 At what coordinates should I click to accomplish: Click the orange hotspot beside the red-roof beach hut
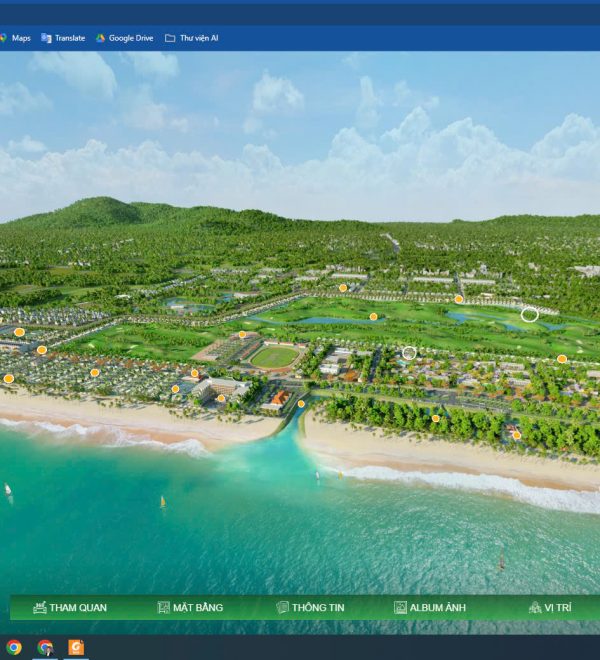517,436
